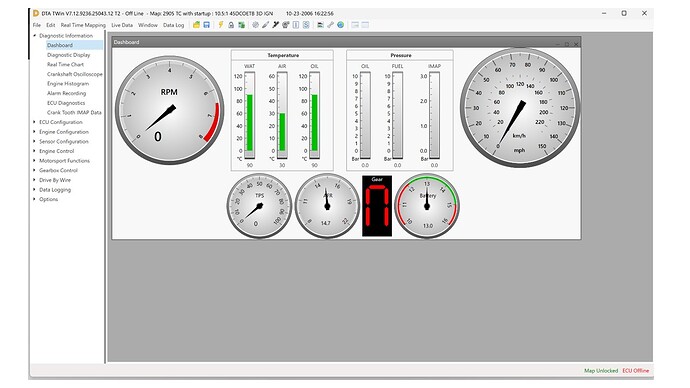Click Map Unlocked status text

(x=601, y=371)
